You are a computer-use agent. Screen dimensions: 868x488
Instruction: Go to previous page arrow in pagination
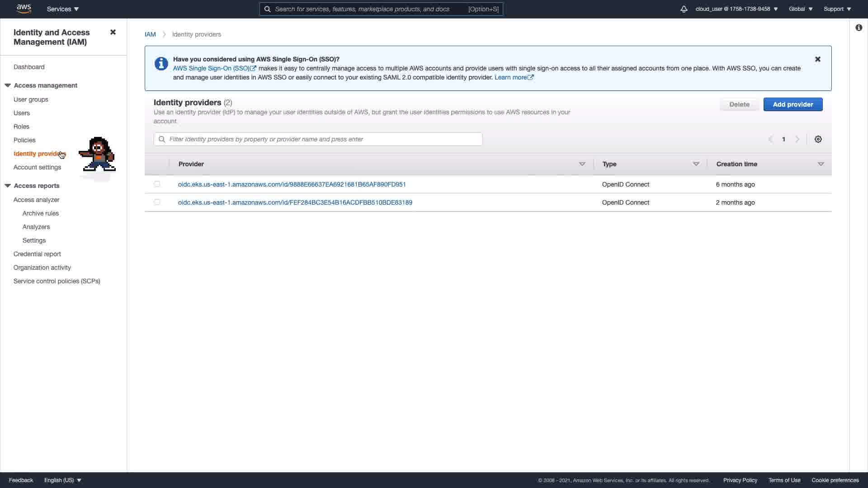click(770, 139)
